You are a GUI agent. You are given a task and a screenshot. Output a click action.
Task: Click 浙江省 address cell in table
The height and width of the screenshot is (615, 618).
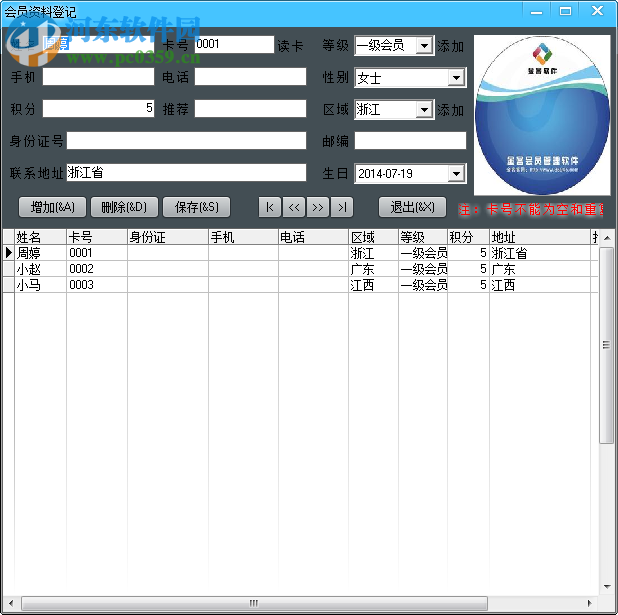pyautogui.click(x=540, y=253)
